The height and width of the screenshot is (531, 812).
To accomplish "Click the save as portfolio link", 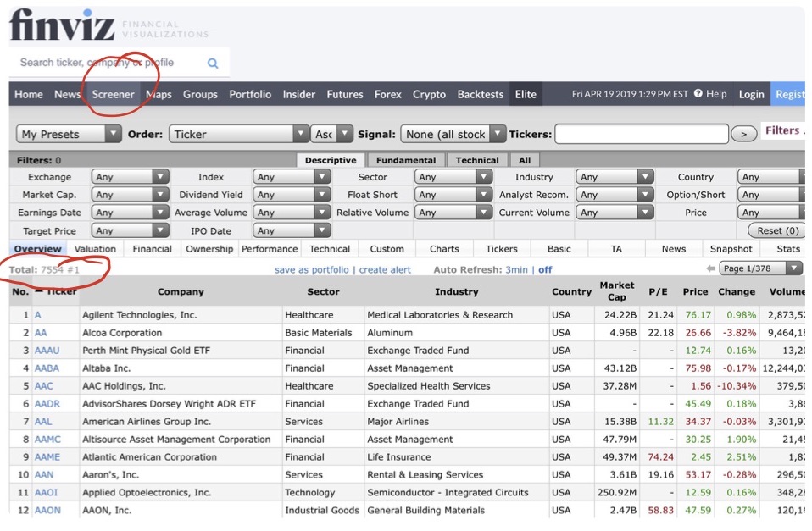I will tap(311, 270).
